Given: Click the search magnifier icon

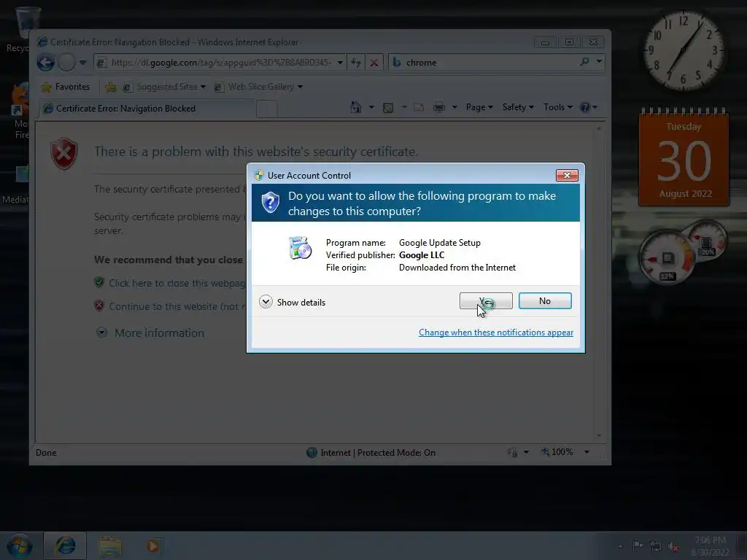Looking at the screenshot, I should click(x=584, y=61).
